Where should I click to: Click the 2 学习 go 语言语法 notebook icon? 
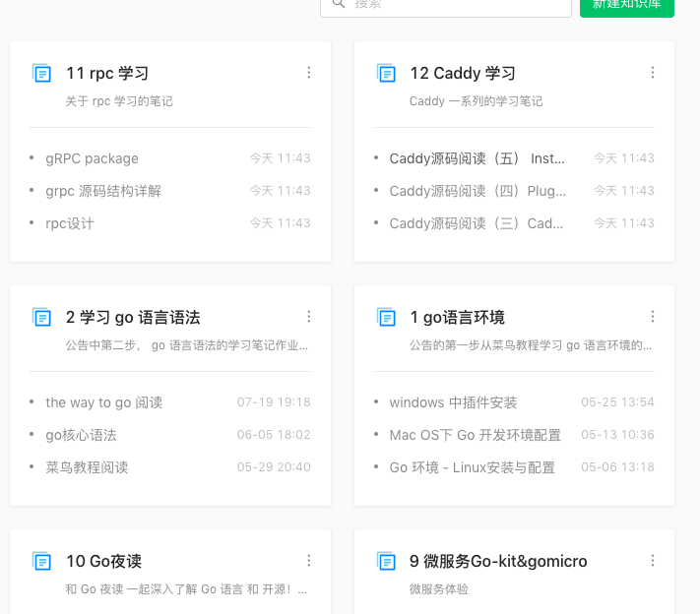coord(42,317)
